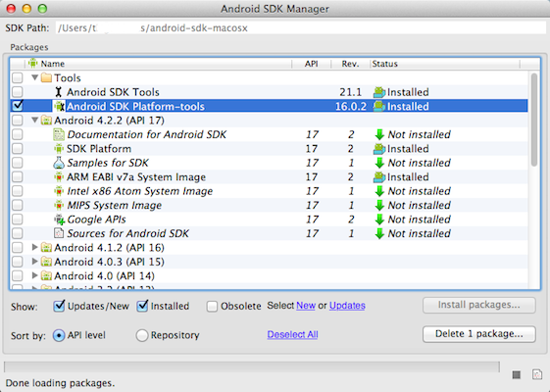This screenshot has height=392, width=550.
Task: Expand the Android 4.1.2 (API 16) group
Action: pos(34,247)
